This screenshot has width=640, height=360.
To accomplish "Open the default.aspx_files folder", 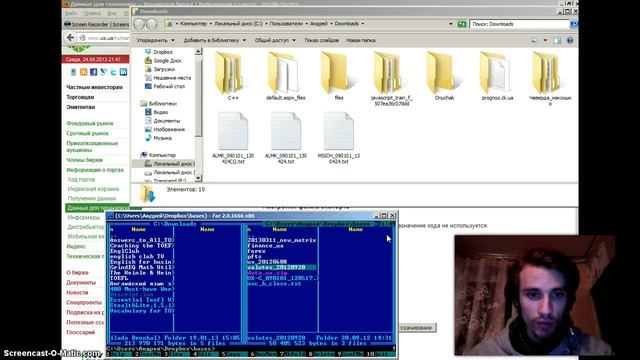I will (x=286, y=76).
